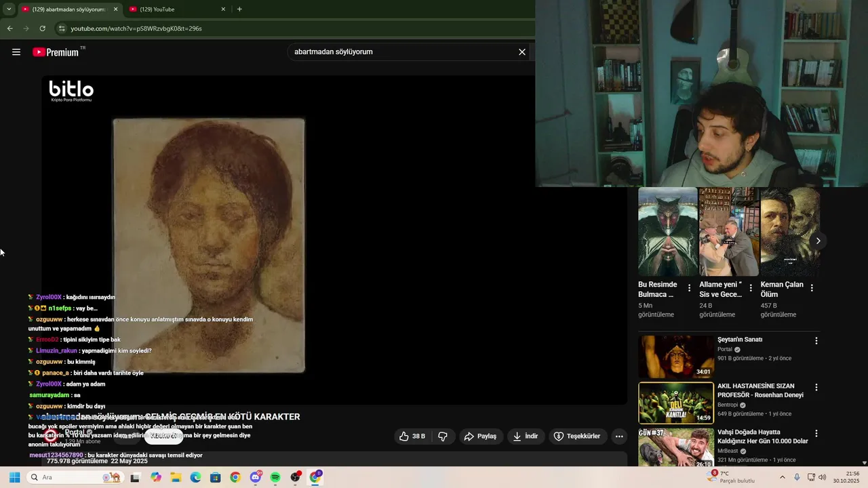Image resolution: width=868 pixels, height=488 pixels.
Task: Go forward in browser history
Action: tap(26, 28)
